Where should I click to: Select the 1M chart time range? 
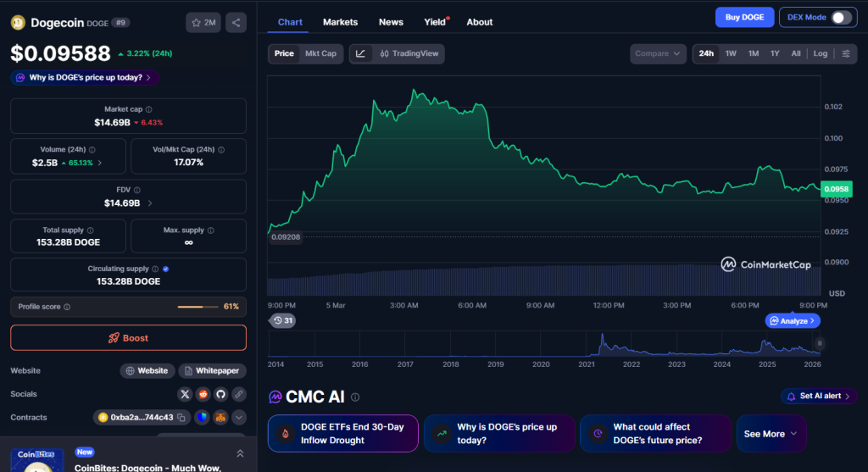click(x=753, y=53)
